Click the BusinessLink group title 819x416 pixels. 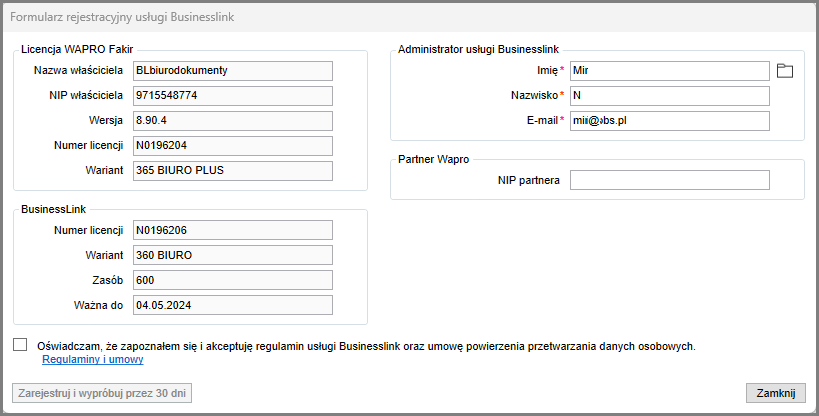pos(53,210)
